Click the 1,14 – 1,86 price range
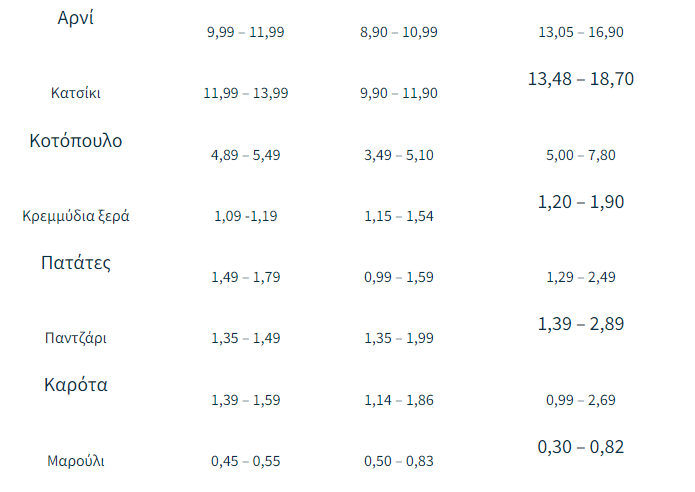695x492 pixels. tap(399, 400)
